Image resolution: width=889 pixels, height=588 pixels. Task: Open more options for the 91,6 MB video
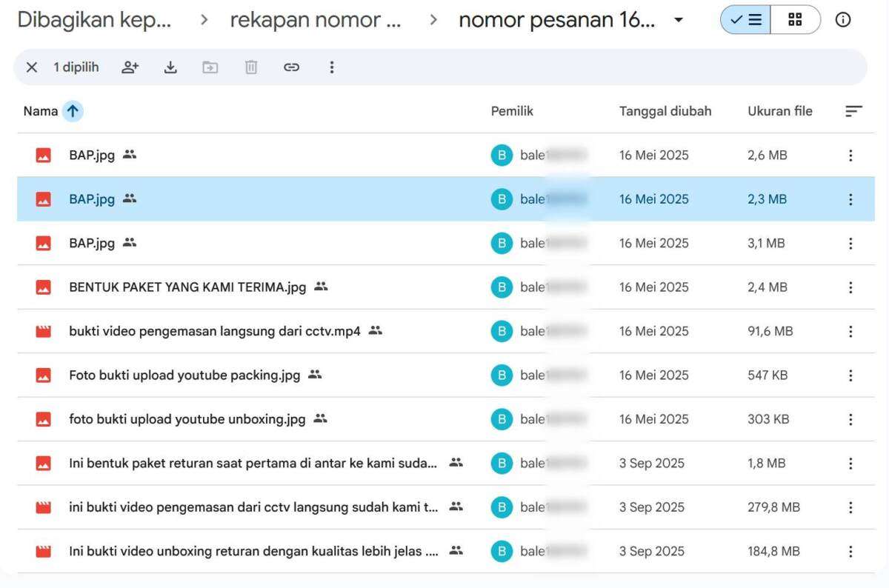click(x=850, y=331)
